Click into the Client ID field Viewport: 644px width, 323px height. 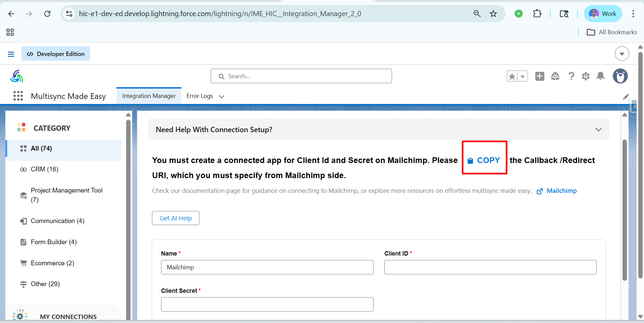coord(490,267)
